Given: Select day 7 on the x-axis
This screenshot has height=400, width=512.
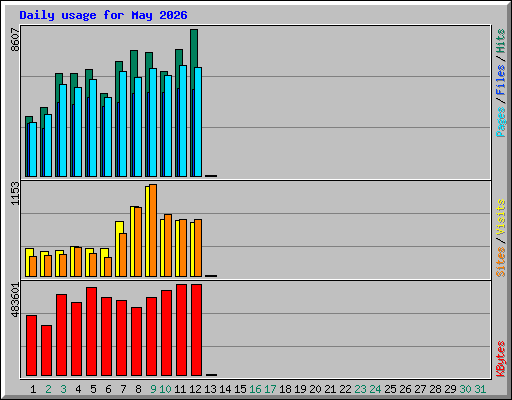Looking at the screenshot, I should tap(123, 389).
